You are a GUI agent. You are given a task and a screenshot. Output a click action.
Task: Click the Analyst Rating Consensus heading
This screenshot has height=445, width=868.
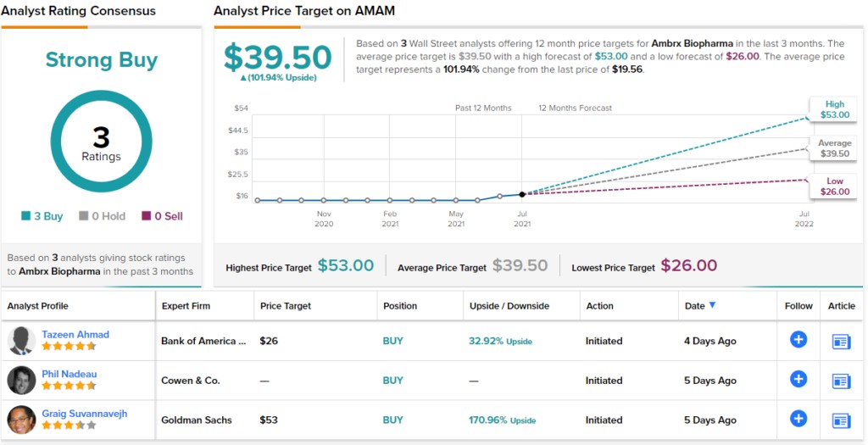click(78, 11)
